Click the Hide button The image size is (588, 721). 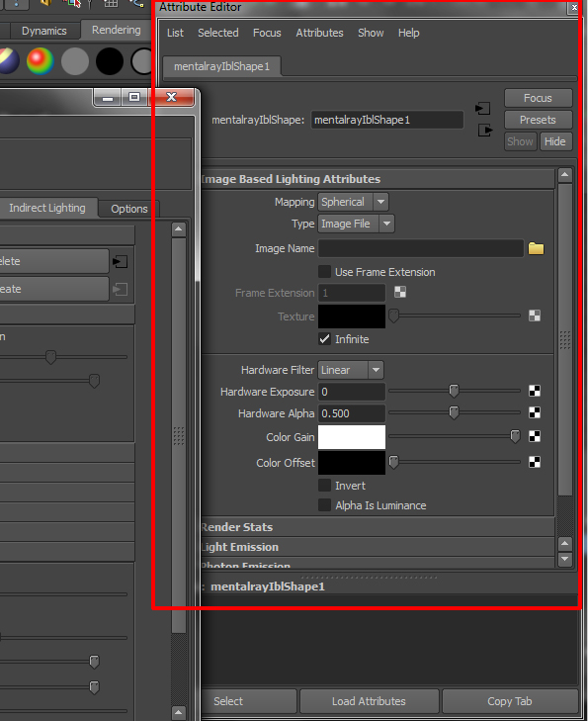click(555, 141)
